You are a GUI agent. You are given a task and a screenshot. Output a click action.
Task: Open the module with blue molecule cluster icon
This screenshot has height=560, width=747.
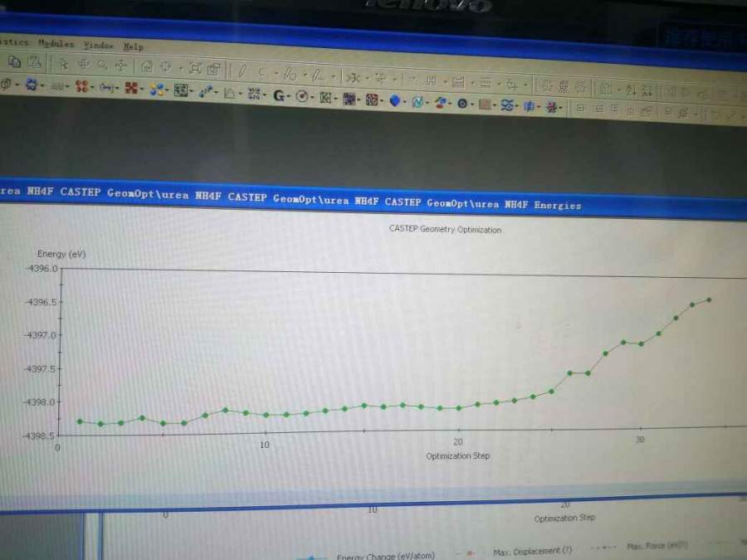pos(31,85)
